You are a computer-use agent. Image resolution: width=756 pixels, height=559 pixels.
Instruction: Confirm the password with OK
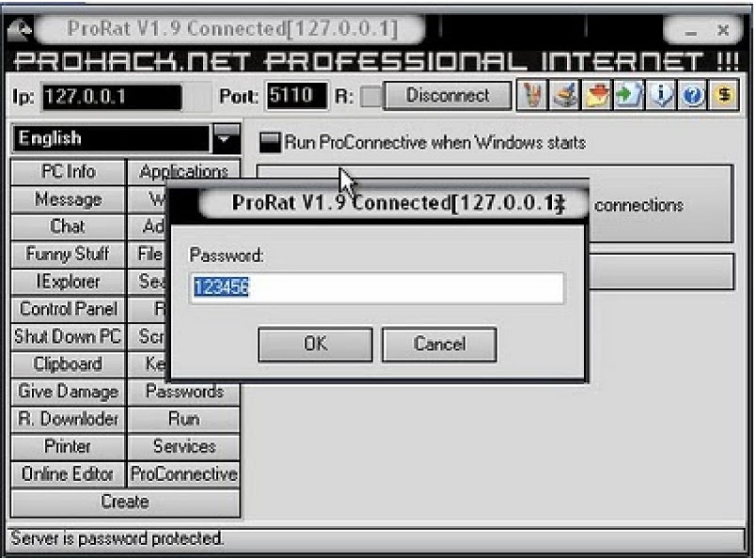point(315,344)
